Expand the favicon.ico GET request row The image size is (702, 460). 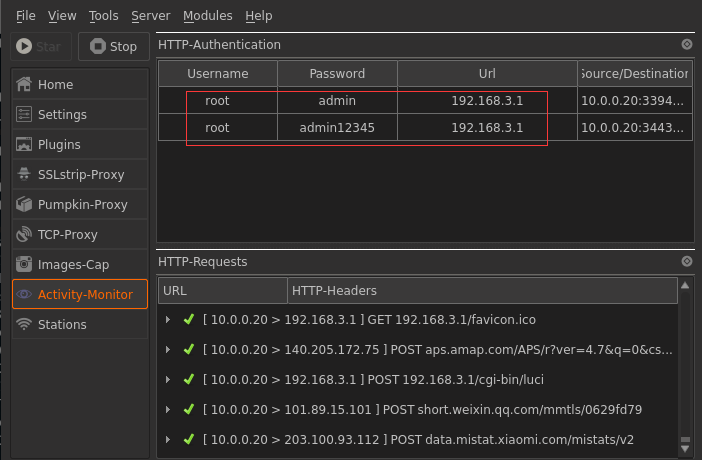point(168,320)
